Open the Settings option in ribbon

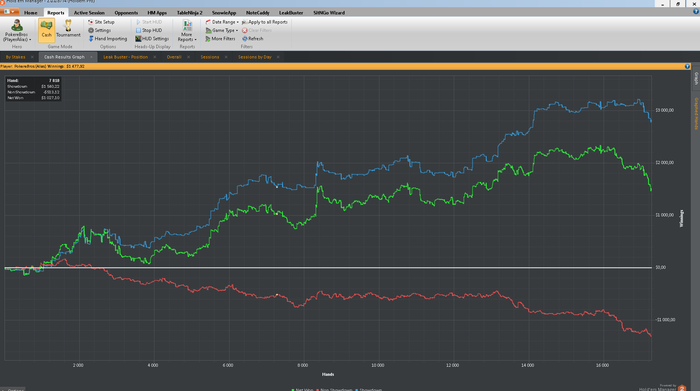coord(100,30)
